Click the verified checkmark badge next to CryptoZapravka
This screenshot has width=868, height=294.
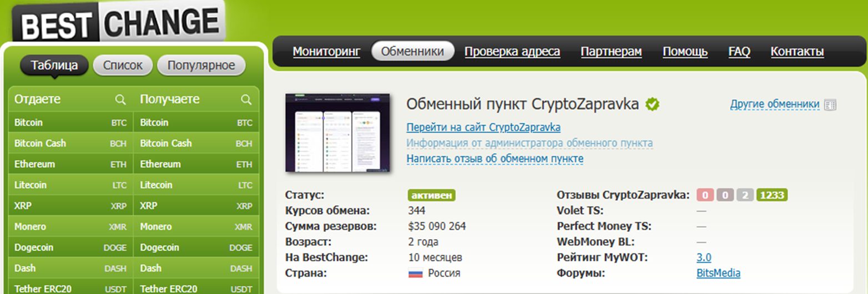click(x=652, y=104)
